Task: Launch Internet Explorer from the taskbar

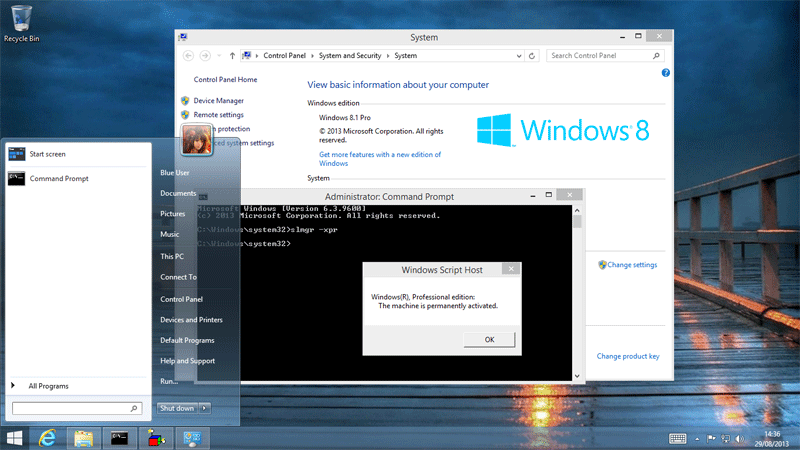Action: point(48,438)
